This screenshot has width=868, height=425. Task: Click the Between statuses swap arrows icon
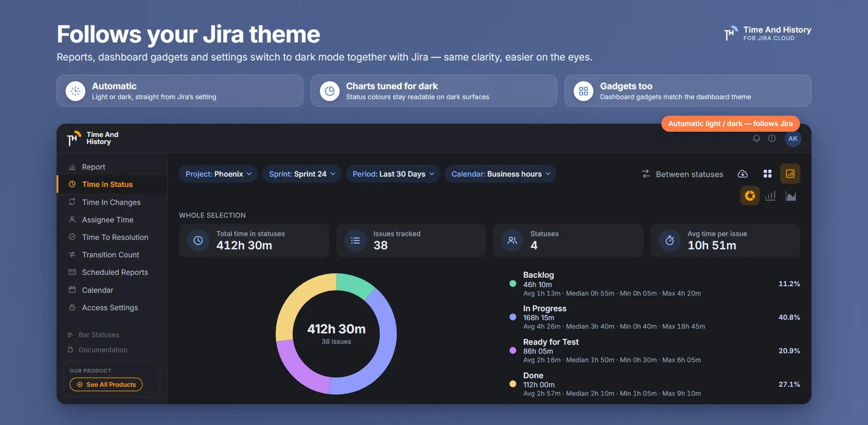click(x=646, y=174)
